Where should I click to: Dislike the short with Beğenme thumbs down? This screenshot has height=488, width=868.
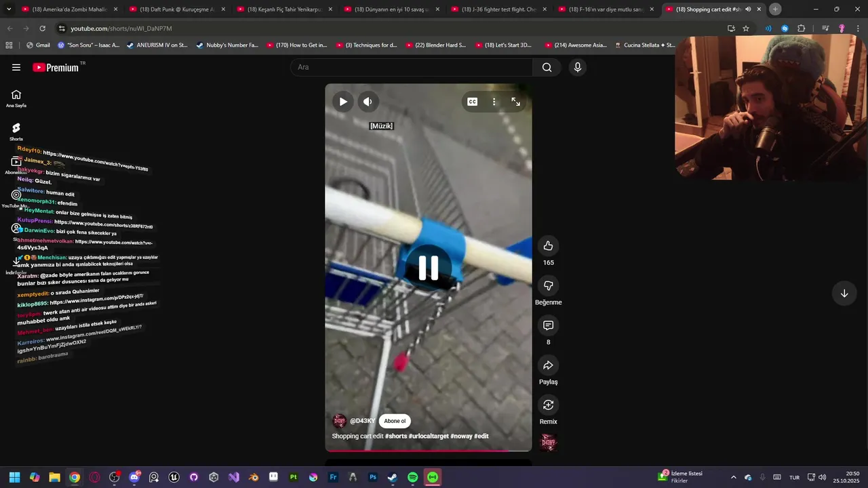pyautogui.click(x=549, y=286)
